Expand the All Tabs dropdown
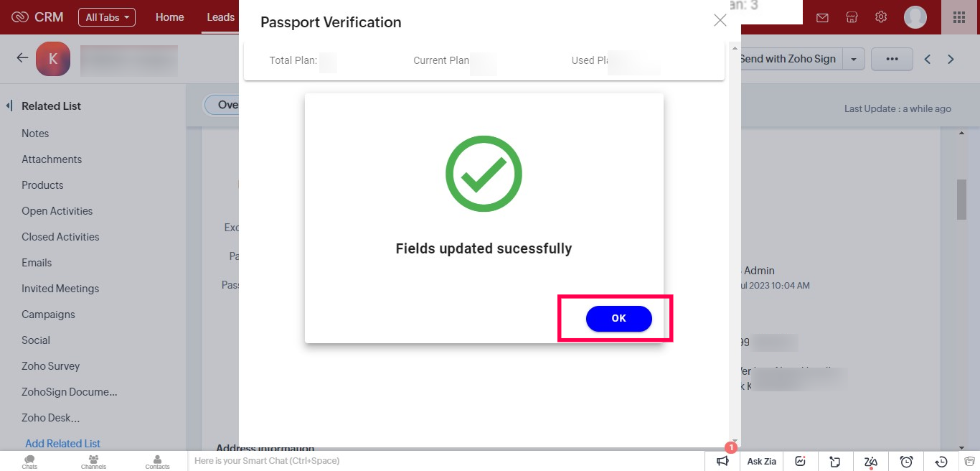This screenshot has width=980, height=471. 107,17
